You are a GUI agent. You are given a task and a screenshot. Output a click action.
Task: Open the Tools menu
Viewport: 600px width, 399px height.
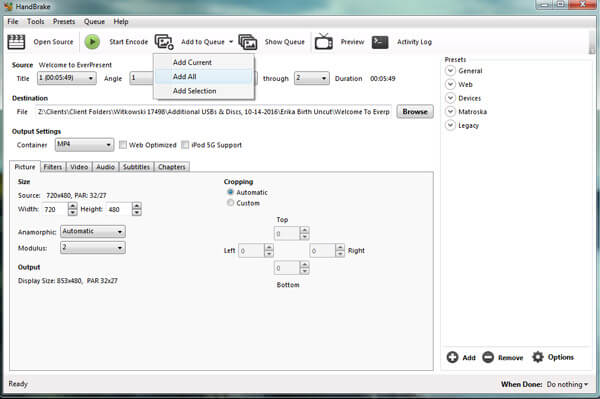click(x=36, y=21)
